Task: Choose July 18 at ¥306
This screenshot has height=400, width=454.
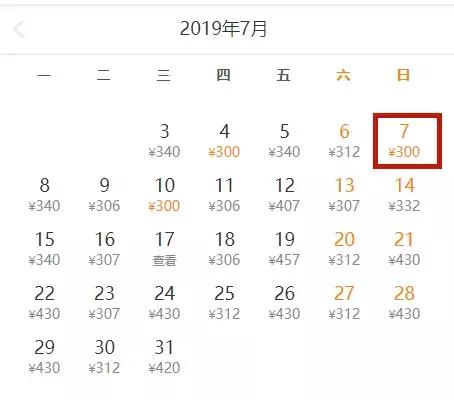Action: (x=224, y=249)
